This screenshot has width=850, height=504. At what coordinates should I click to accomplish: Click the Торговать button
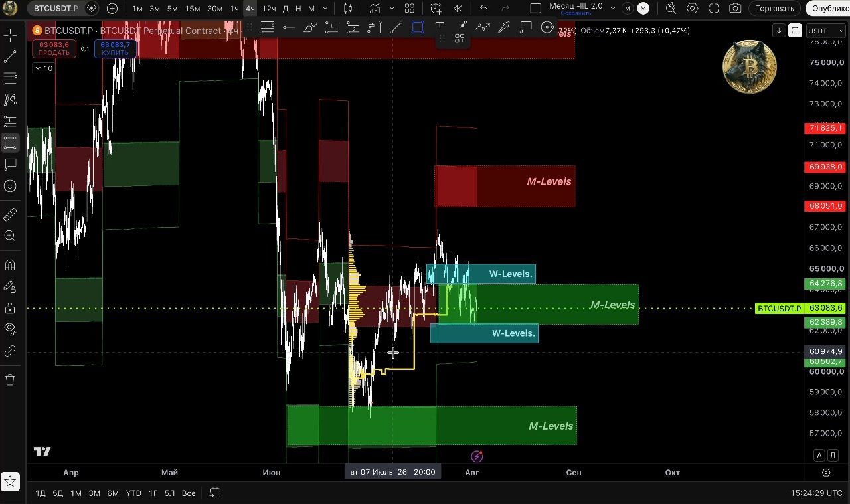tap(774, 9)
